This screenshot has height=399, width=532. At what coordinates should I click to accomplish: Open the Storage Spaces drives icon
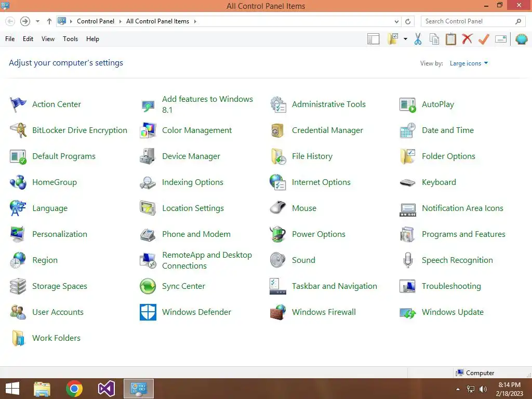(18, 286)
